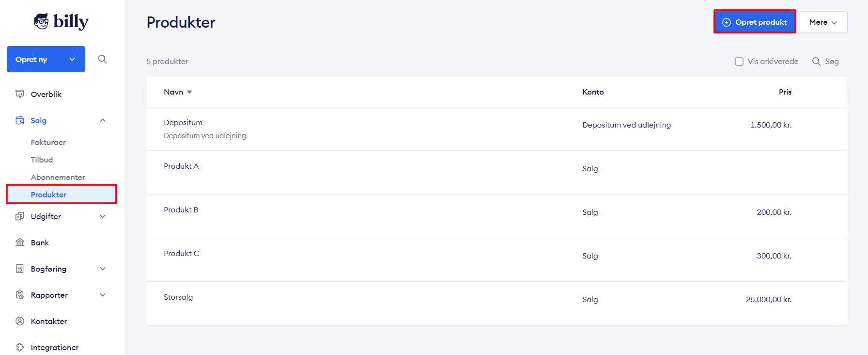The image size is (868, 355).
Task: Go to Tilbud in sidebar
Action: pos(42,160)
